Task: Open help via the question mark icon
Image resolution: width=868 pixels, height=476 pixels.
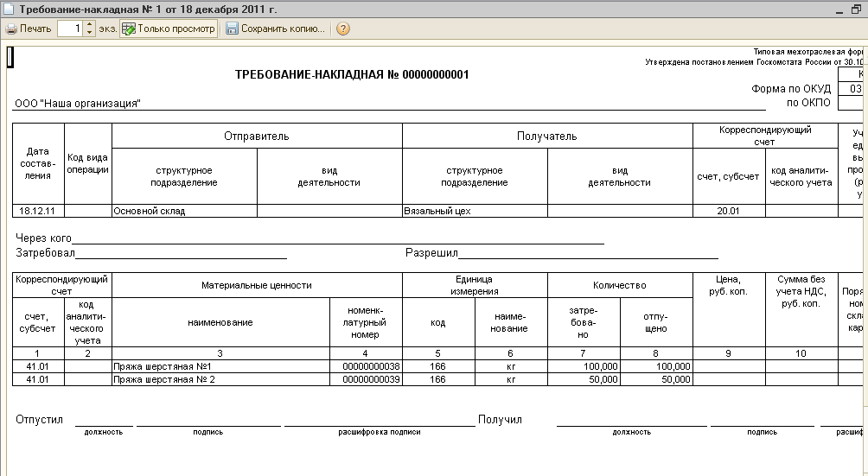Action: pos(342,29)
